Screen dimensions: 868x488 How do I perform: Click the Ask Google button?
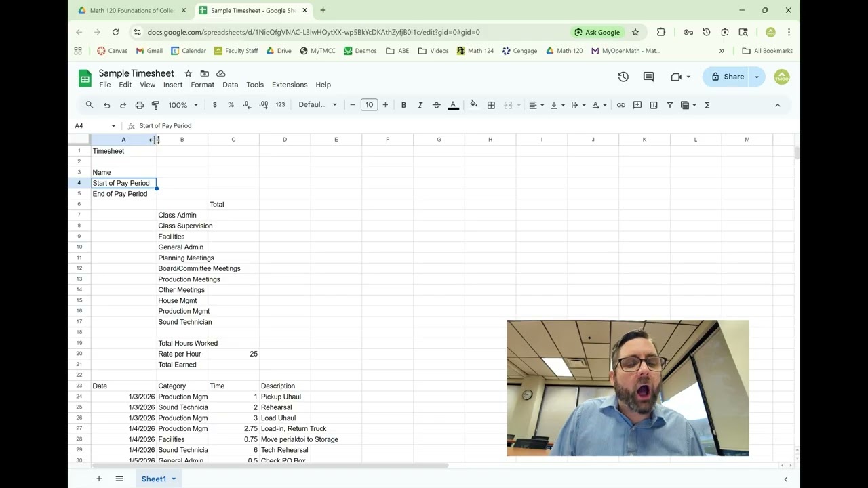[597, 32]
